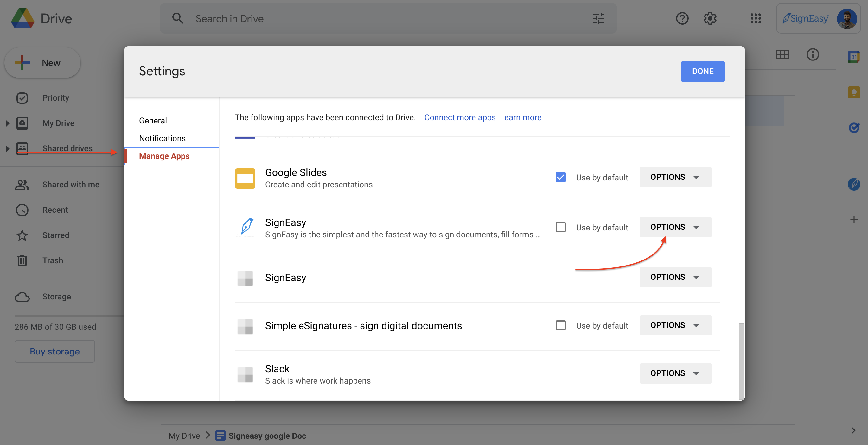Click the Slack is where work happens text
Screen dimensions: 868x445
coord(318,381)
